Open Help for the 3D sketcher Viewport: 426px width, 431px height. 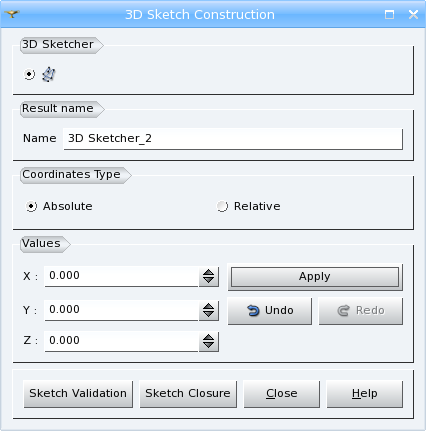click(365, 394)
